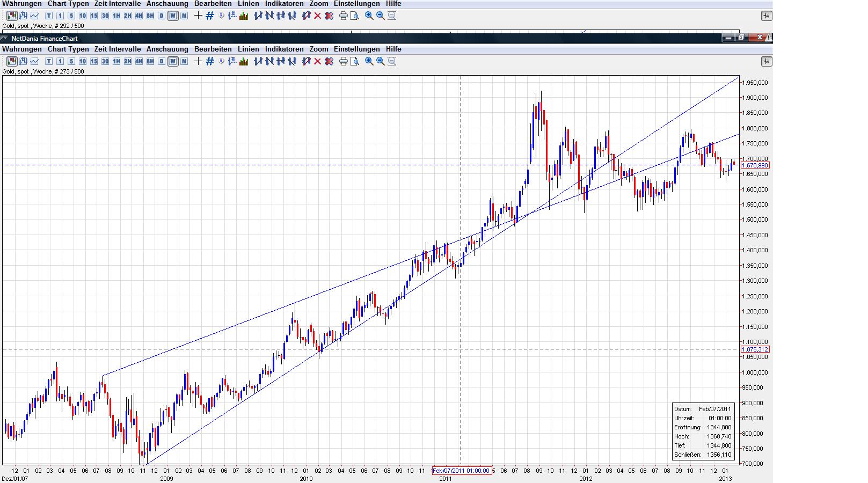Image resolution: width=868 pixels, height=483 pixels.
Task: Click Hoch value 1368,740 in data box
Action: (x=719, y=436)
